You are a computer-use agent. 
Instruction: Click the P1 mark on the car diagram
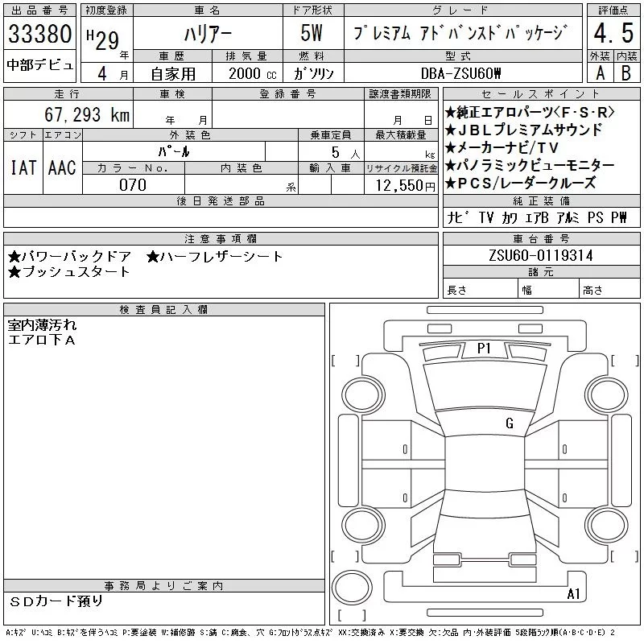point(484,349)
